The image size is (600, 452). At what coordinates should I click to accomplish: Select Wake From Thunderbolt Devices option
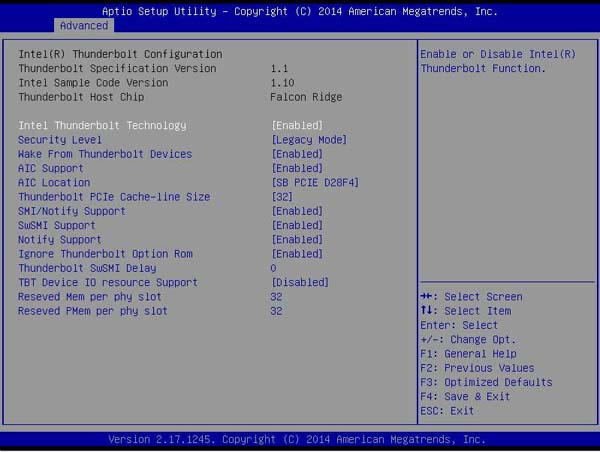point(105,154)
